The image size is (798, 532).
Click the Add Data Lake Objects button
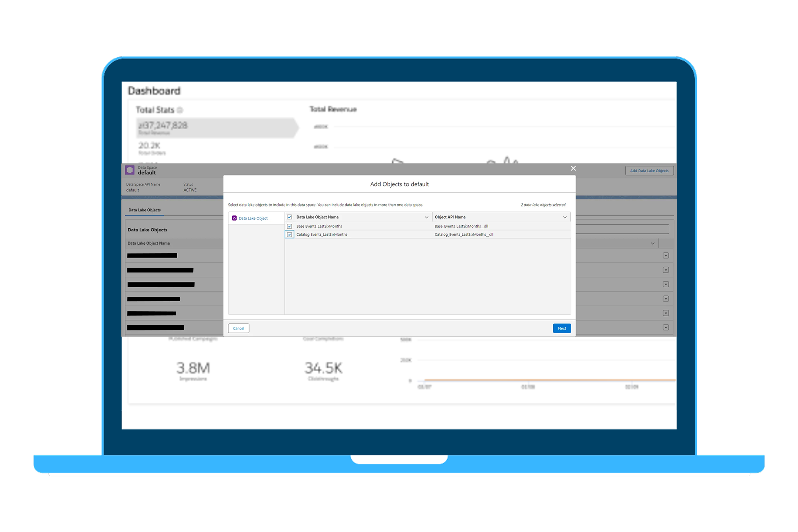[x=649, y=171]
